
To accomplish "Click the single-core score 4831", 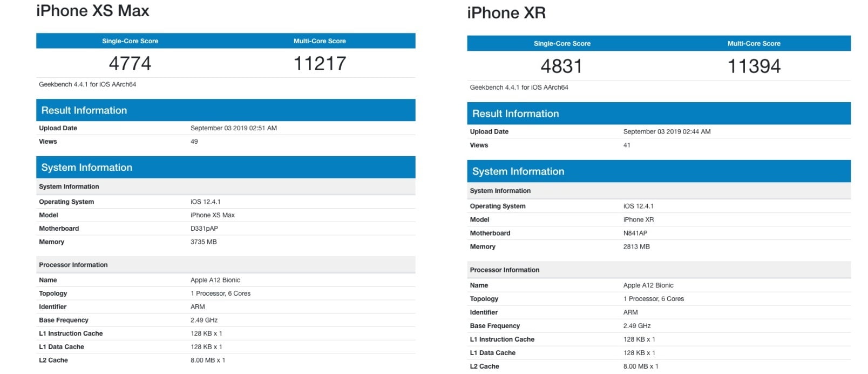I will click(x=561, y=66).
